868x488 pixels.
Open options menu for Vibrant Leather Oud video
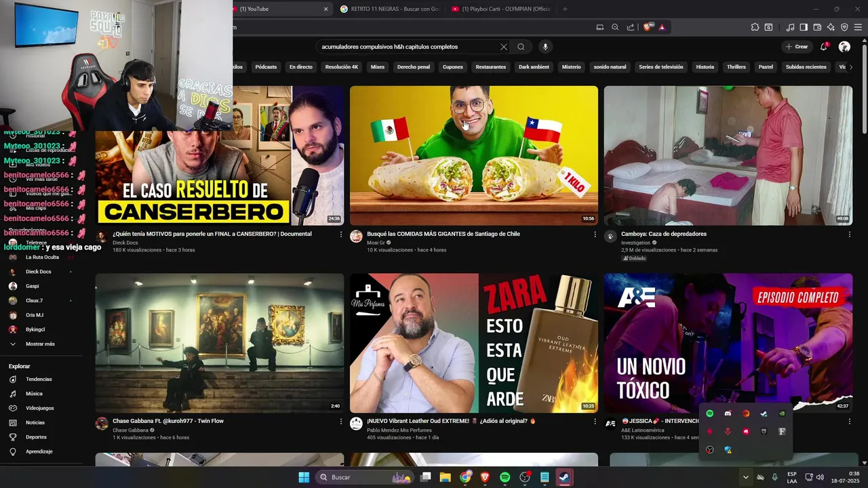click(x=595, y=421)
